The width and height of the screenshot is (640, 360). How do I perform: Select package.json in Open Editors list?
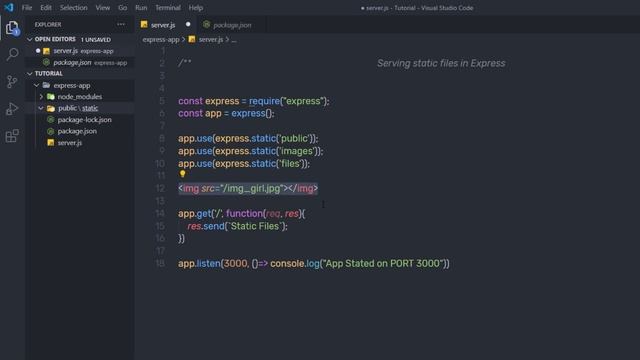80,62
